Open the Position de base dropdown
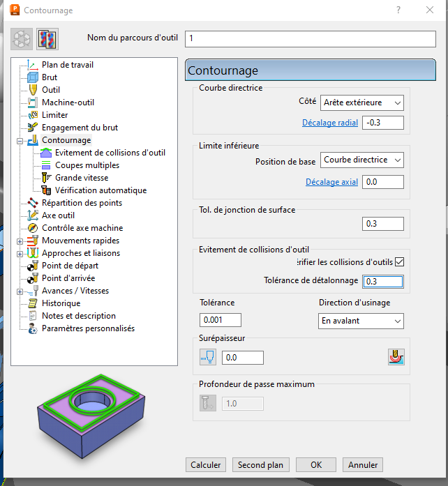 [x=362, y=160]
